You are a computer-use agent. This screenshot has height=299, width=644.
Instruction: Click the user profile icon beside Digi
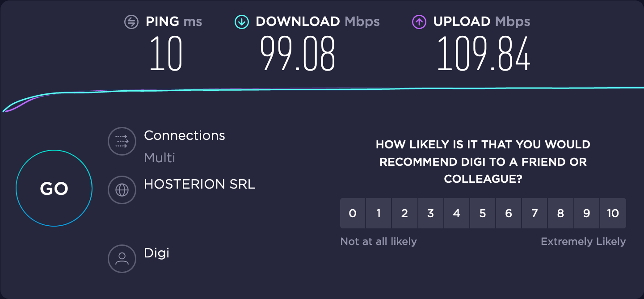[x=122, y=258]
